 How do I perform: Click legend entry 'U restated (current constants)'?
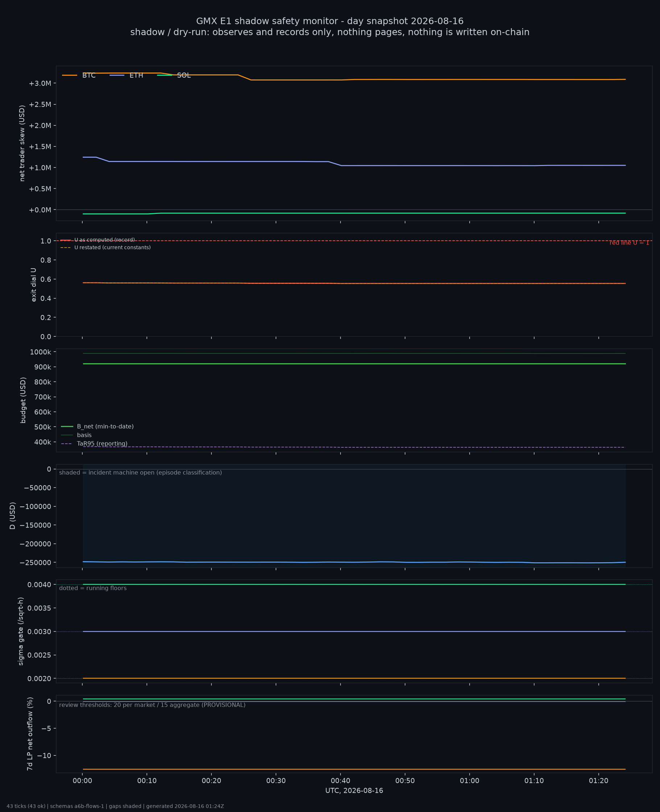tap(112, 247)
